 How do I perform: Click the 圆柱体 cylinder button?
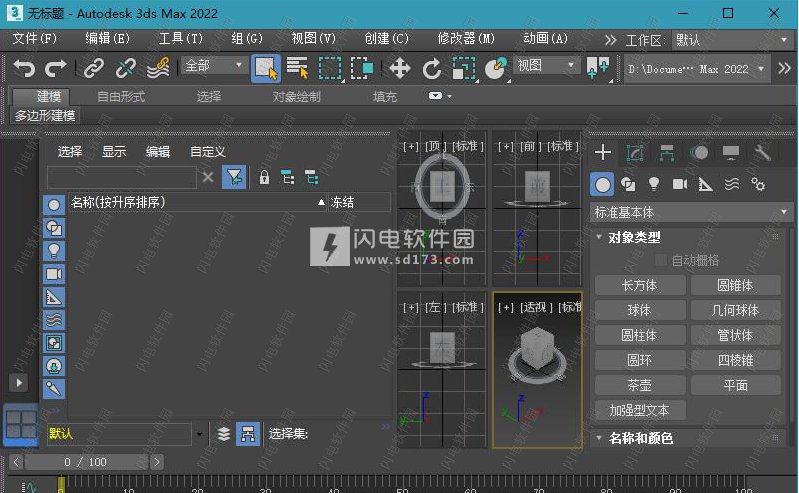click(640, 335)
